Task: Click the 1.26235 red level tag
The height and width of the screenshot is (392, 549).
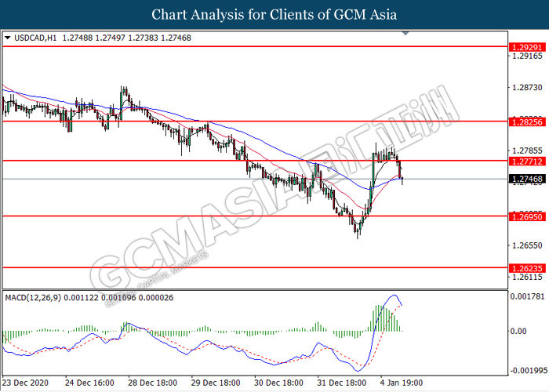Action: (525, 267)
